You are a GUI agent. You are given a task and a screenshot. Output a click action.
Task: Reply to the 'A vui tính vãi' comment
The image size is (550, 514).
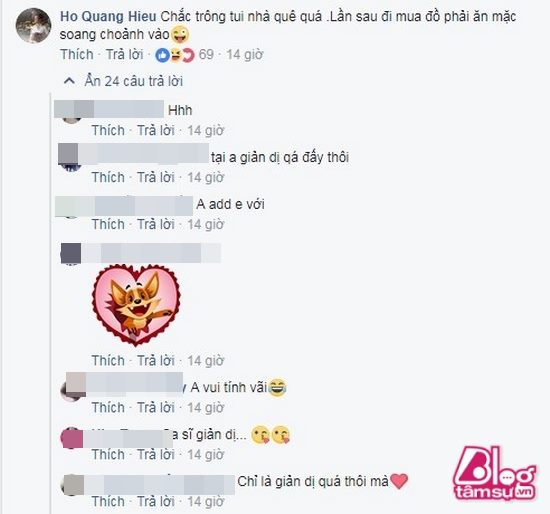tap(156, 408)
